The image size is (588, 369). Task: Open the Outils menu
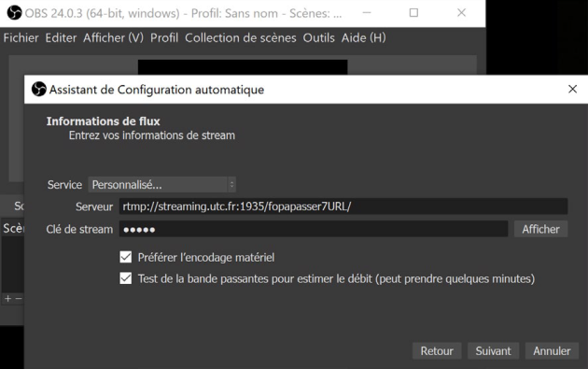tap(319, 38)
